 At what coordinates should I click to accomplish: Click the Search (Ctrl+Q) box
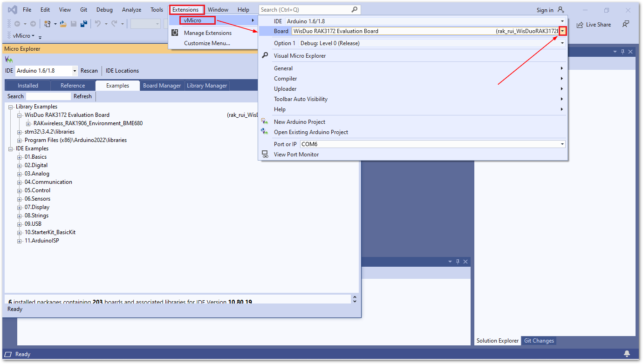pyautogui.click(x=309, y=10)
